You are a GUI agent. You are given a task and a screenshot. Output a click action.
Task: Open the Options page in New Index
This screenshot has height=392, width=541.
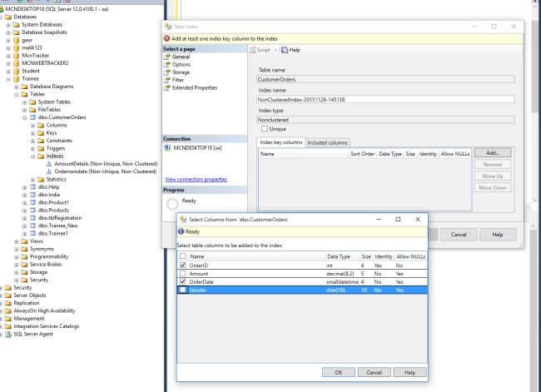coord(181,65)
